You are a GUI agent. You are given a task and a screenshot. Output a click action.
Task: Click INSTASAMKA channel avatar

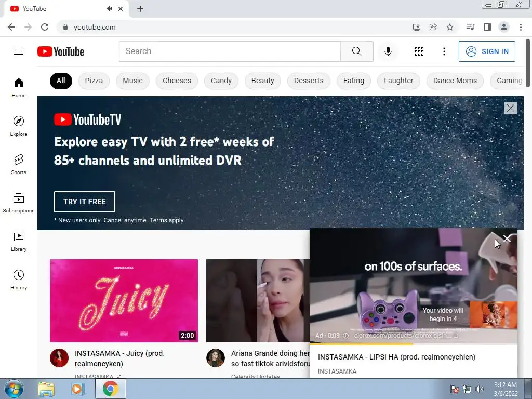(59, 358)
